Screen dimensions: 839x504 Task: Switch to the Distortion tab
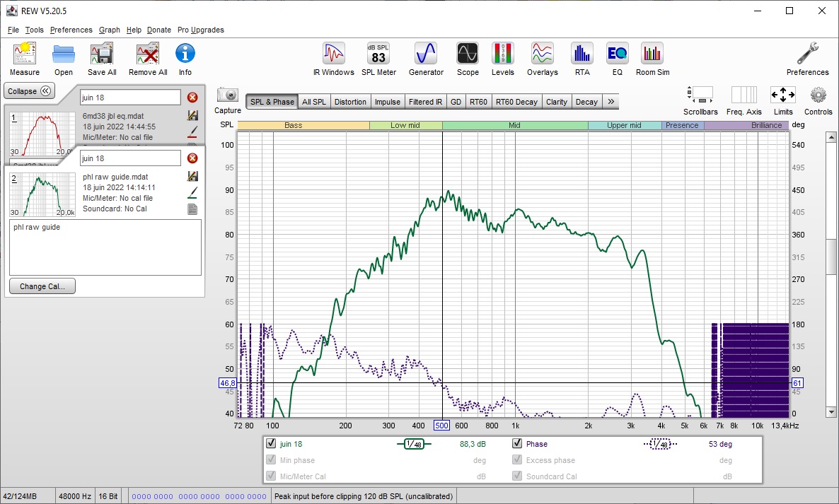(350, 102)
